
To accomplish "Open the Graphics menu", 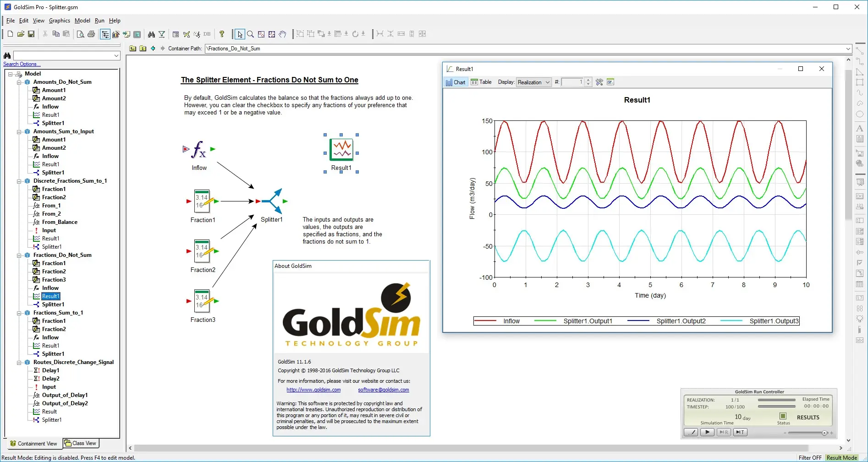I will point(60,21).
